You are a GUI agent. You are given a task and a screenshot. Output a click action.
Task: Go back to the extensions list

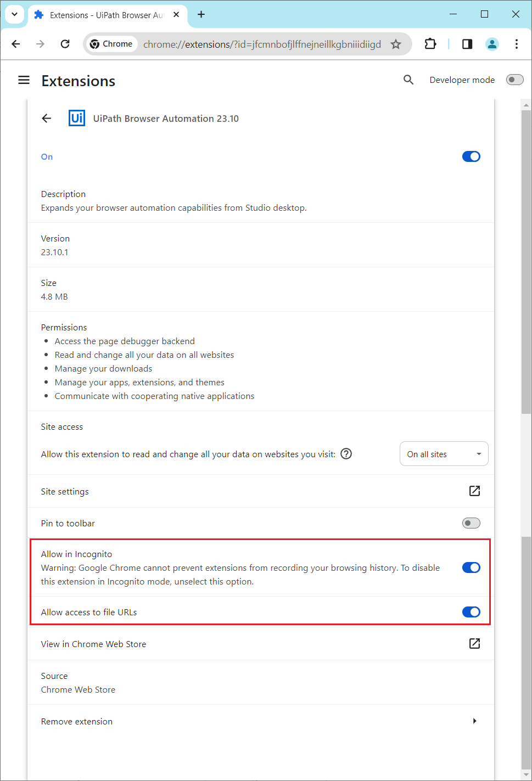click(x=47, y=119)
